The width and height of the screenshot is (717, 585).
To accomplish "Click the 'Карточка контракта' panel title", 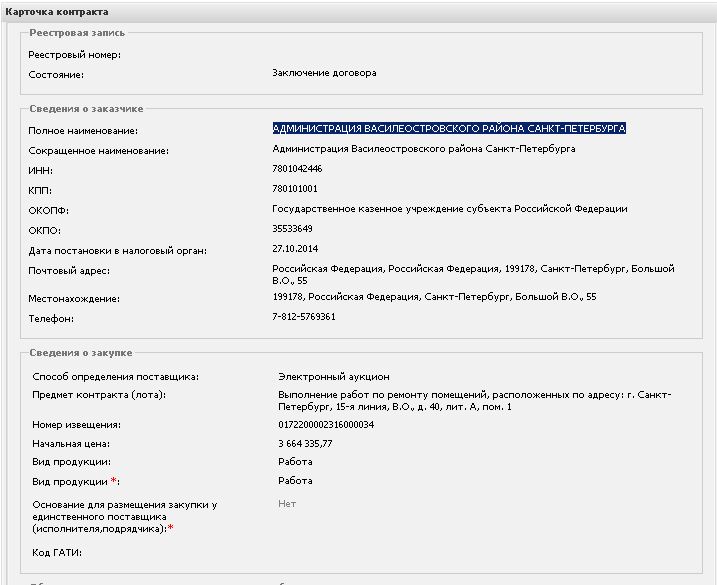I will click(x=57, y=12).
